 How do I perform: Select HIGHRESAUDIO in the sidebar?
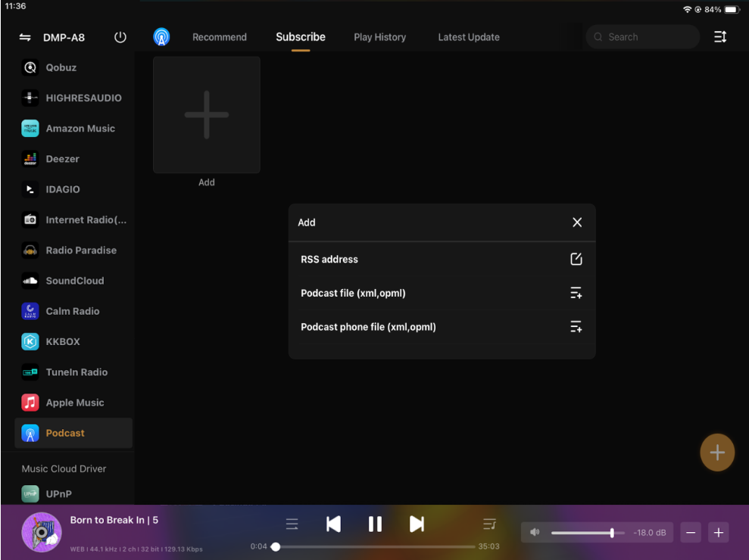(x=73, y=98)
